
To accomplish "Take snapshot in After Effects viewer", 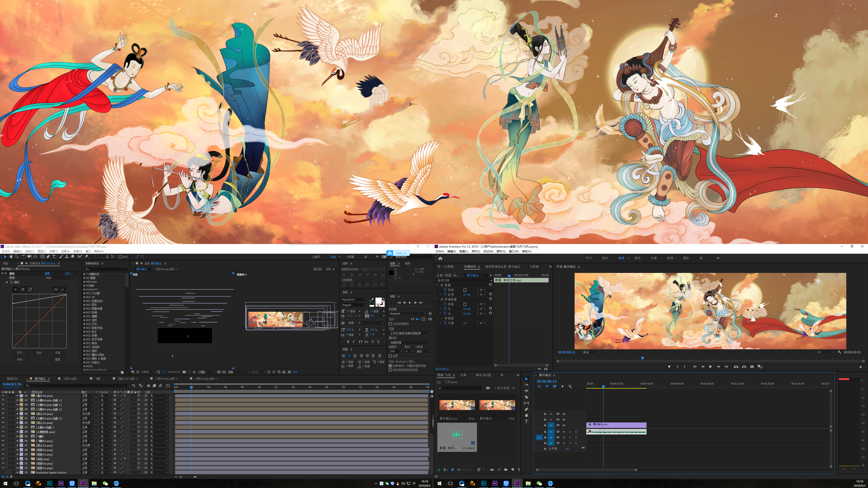I will coord(184,372).
